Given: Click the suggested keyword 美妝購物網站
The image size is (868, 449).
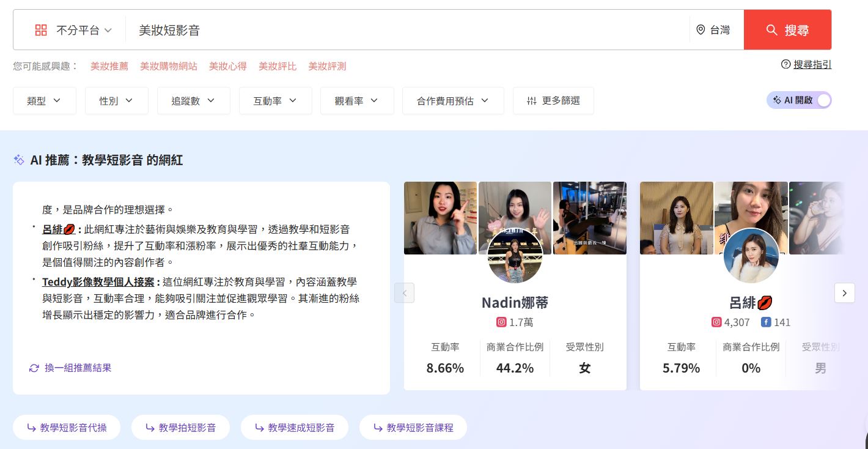Looking at the screenshot, I should click(169, 66).
